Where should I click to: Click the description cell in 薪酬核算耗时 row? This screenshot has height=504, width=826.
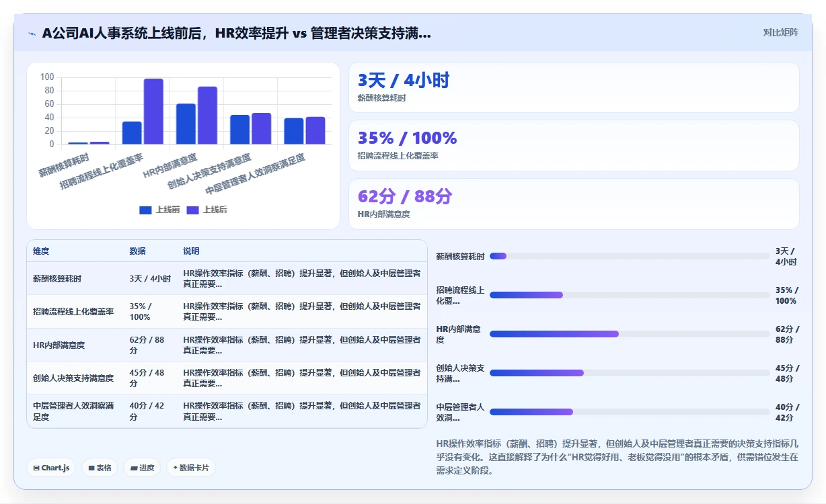click(x=302, y=279)
